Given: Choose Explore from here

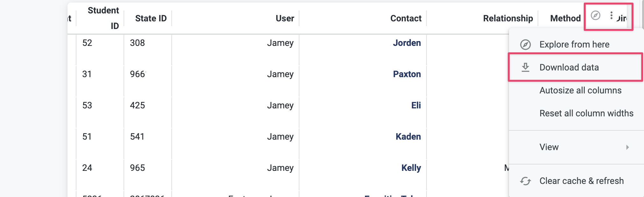Looking at the screenshot, I should coord(574,45).
